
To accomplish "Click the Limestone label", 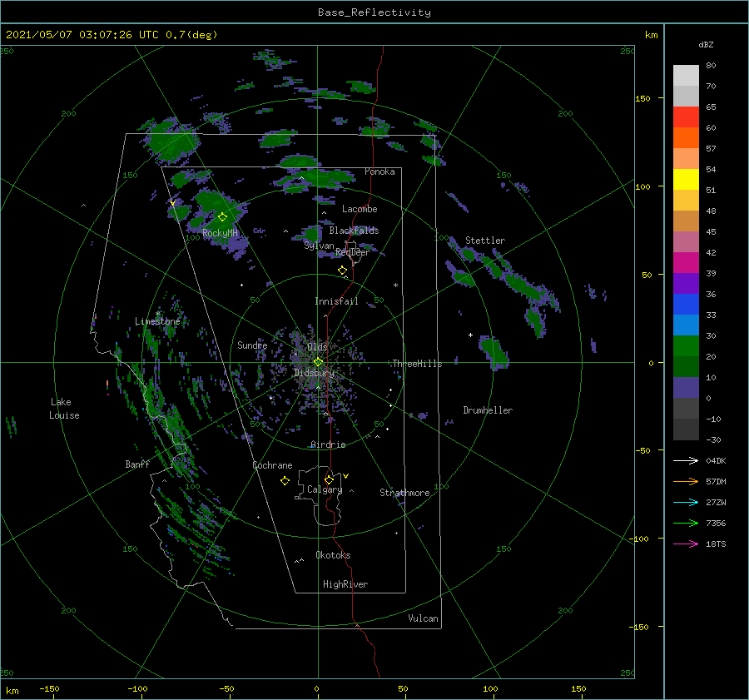I will (x=157, y=321).
